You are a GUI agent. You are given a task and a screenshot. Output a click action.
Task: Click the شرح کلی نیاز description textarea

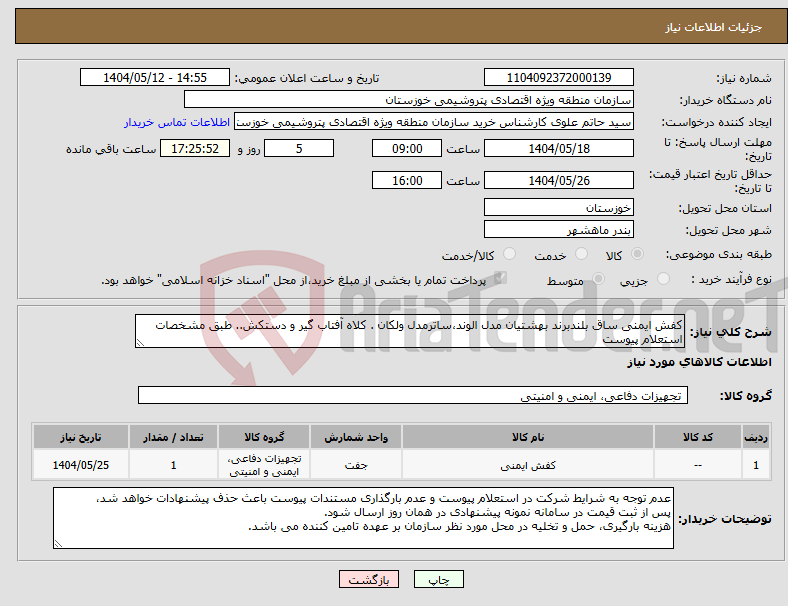coord(410,331)
